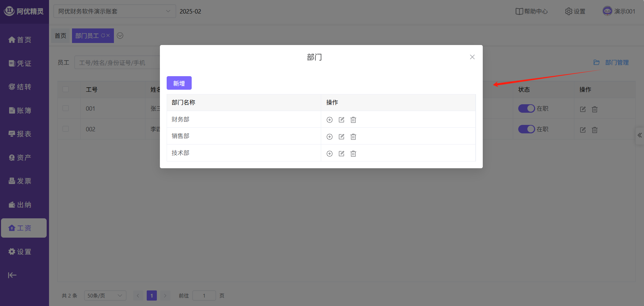Toggle 在职 status for employee 002
Screen dimensions: 644x306
526,129
